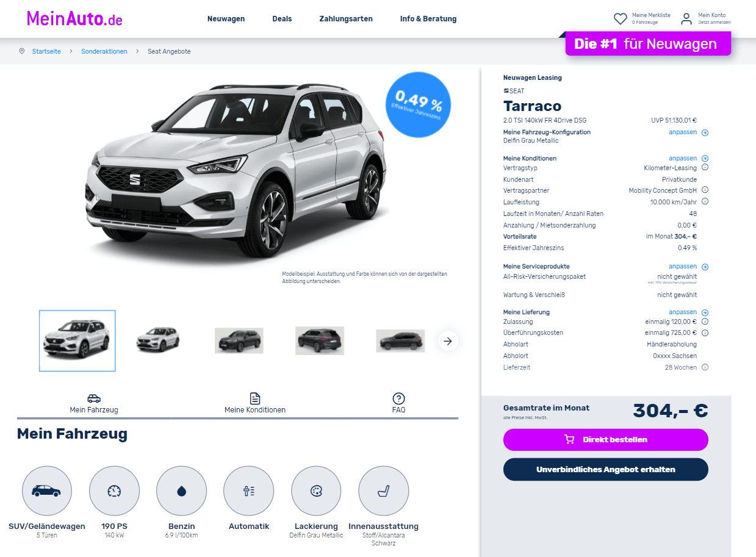
Task: Go to Sonderaktionen breadcrumb link
Action: click(x=104, y=52)
